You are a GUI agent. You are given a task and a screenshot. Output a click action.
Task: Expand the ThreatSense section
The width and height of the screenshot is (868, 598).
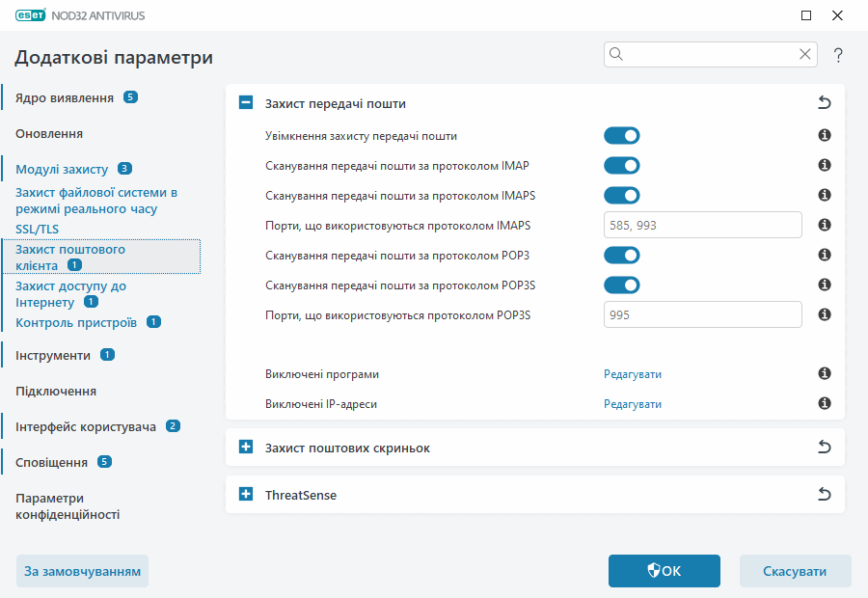coord(245,493)
